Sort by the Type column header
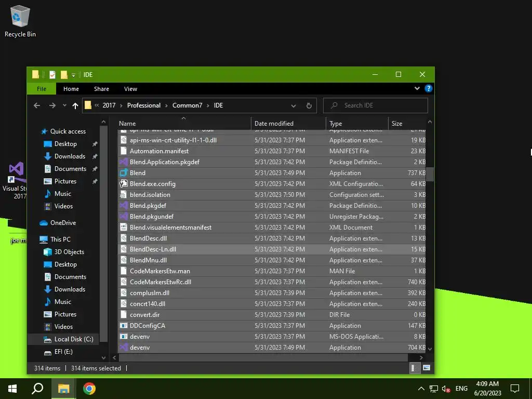Image resolution: width=532 pixels, height=399 pixels. (x=357, y=124)
